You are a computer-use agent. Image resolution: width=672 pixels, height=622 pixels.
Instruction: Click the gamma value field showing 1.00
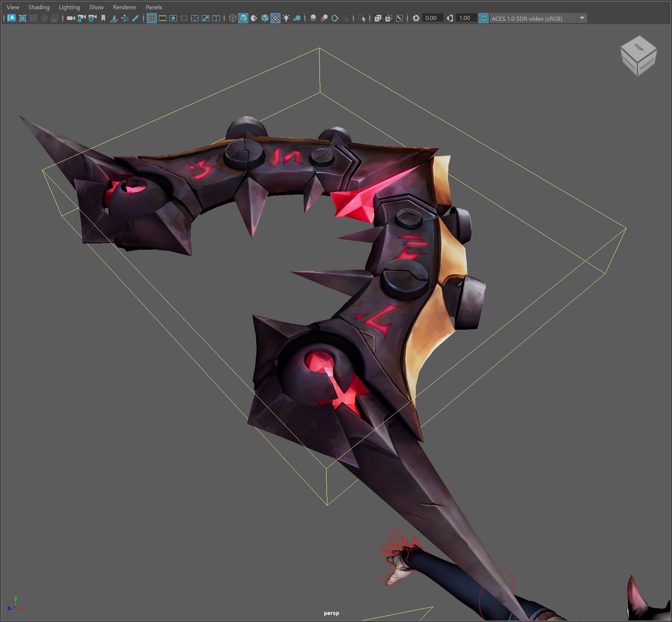pos(465,18)
